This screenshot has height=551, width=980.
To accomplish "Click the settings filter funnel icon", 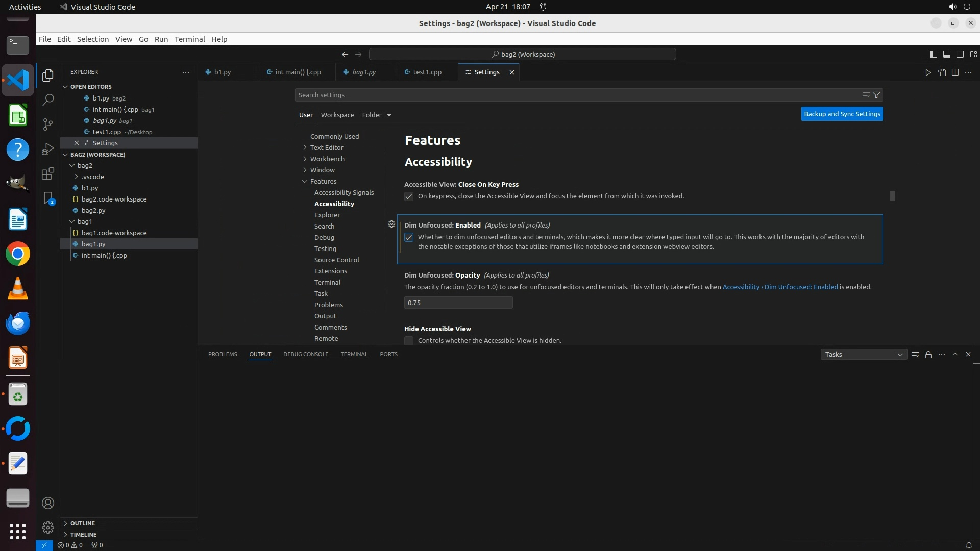I will tap(876, 95).
